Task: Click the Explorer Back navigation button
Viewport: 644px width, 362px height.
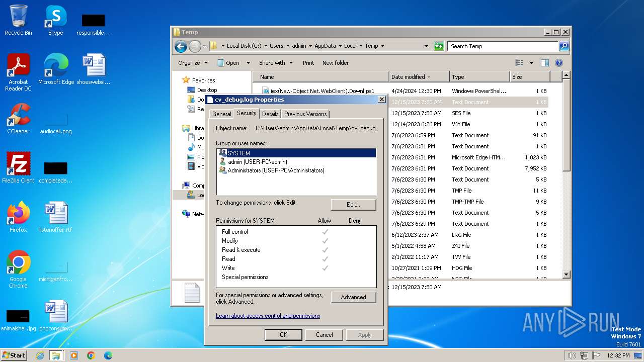Action: pyautogui.click(x=181, y=46)
